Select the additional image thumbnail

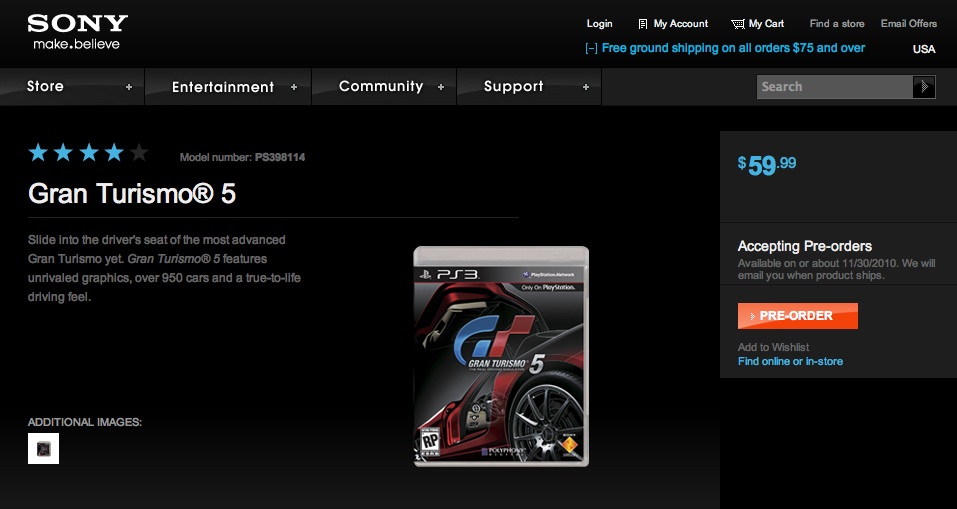[x=43, y=448]
